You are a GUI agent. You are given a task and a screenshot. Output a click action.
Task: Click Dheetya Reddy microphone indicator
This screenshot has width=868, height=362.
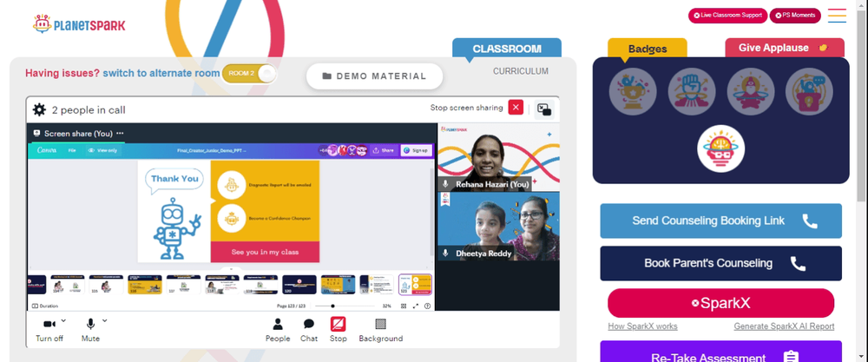tap(445, 253)
